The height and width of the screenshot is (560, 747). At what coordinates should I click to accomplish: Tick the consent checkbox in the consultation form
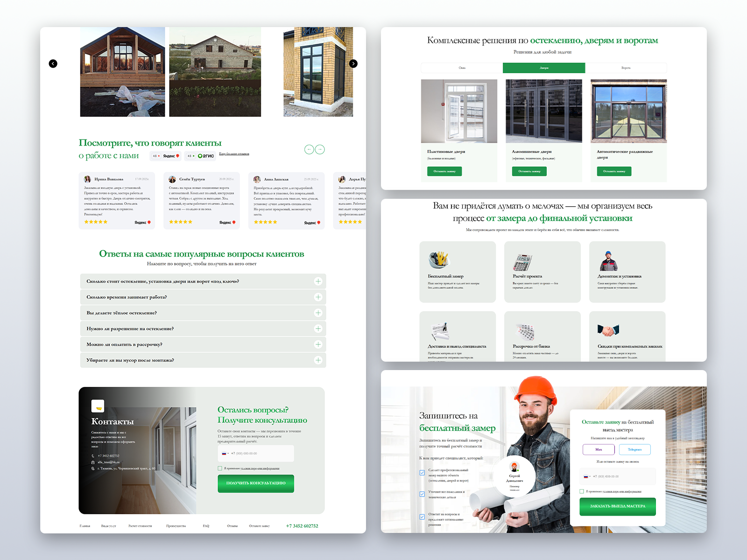click(220, 468)
